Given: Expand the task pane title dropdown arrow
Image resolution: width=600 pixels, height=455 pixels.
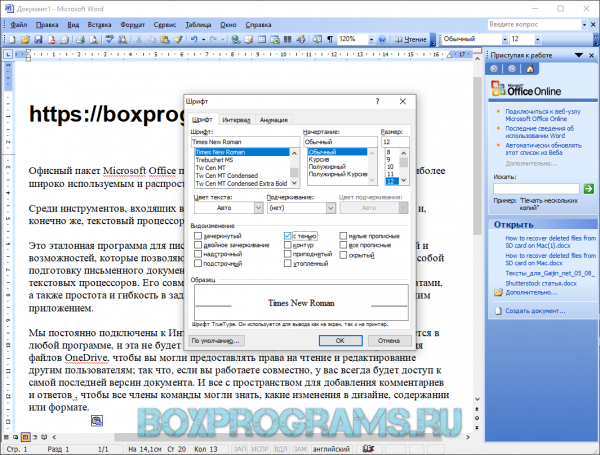Looking at the screenshot, I should point(579,55).
